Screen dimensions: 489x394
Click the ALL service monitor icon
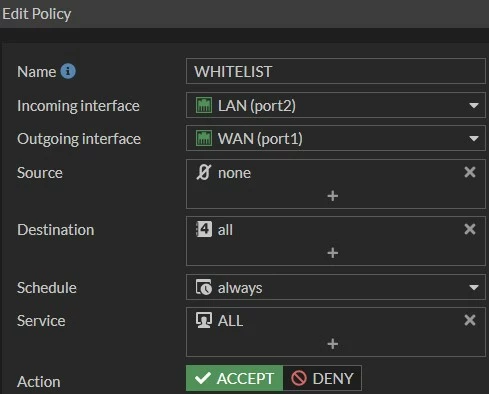coord(204,320)
